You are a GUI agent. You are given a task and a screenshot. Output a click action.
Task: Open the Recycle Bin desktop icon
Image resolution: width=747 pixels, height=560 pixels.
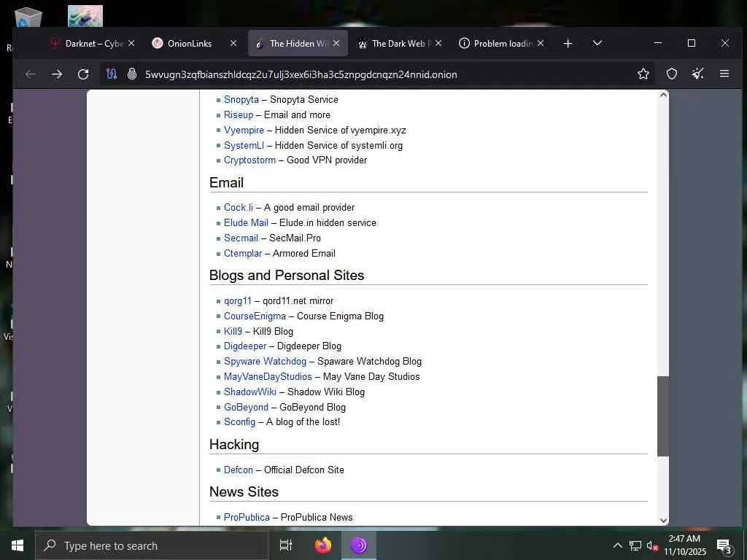[28, 17]
